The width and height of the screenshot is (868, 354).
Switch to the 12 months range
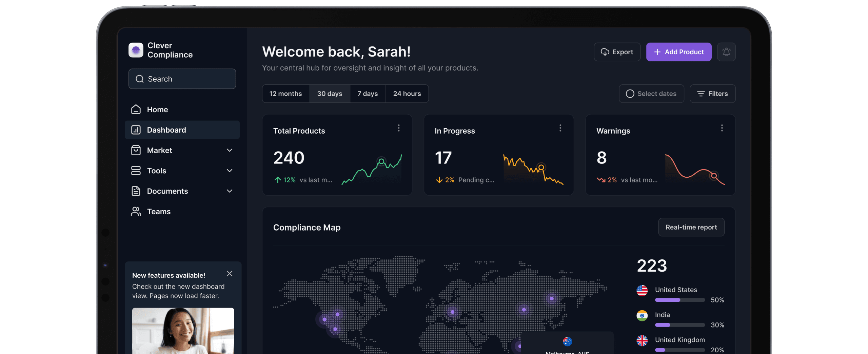(x=285, y=94)
